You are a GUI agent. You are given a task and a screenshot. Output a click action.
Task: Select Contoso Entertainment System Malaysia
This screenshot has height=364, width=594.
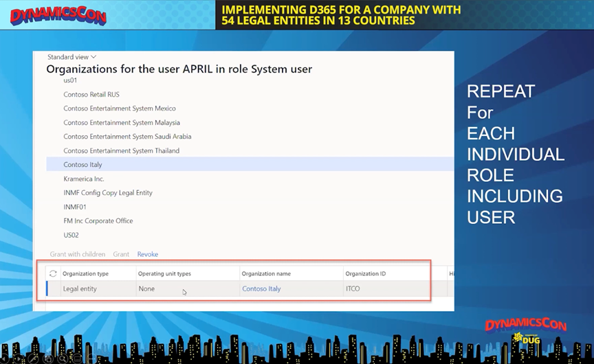point(120,122)
